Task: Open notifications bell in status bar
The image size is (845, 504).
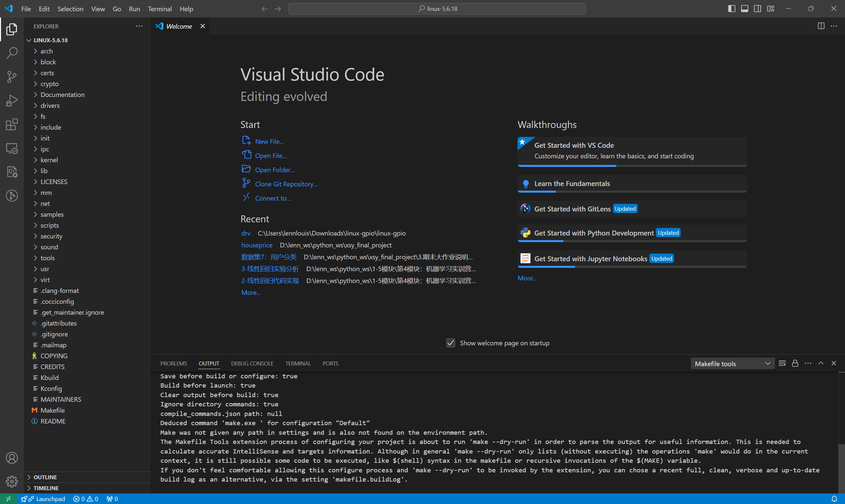Action: pyautogui.click(x=834, y=499)
